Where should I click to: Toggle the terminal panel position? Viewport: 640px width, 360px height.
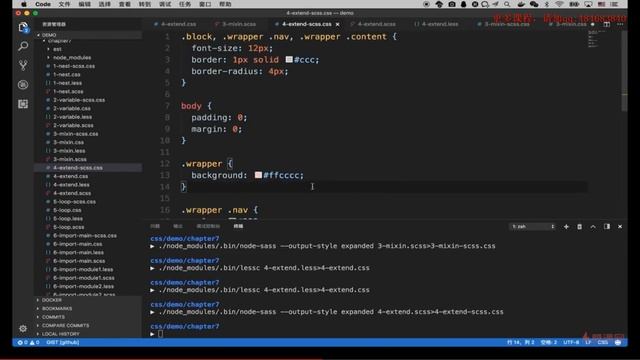[607, 227]
